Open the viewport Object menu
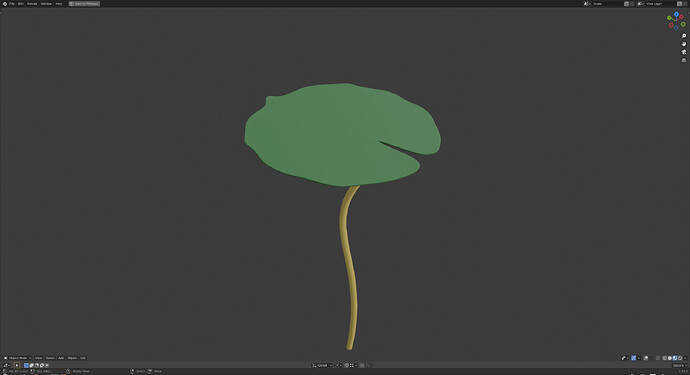Screen dimensions: 690x375 click(x=72, y=358)
